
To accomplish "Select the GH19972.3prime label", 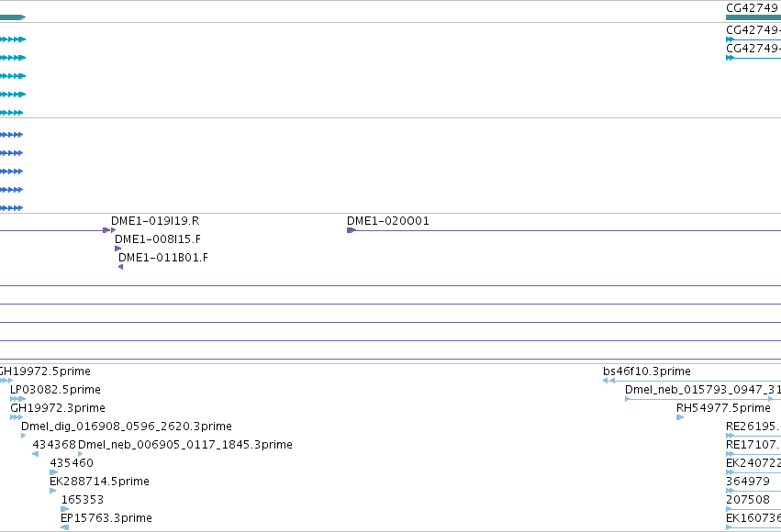I will point(58,408).
